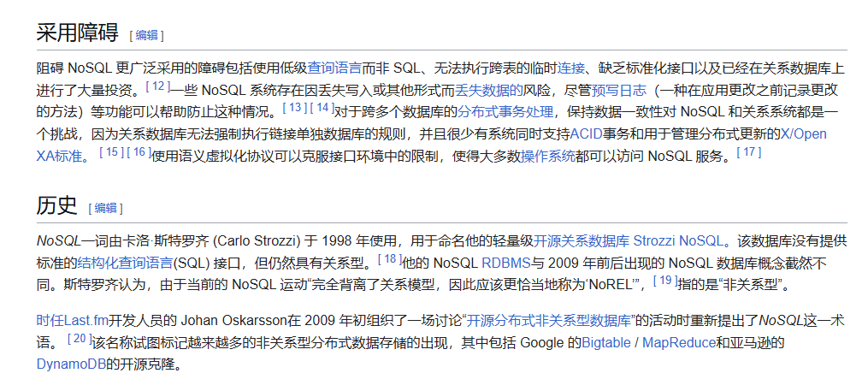Click the Bigtable link

pyautogui.click(x=605, y=343)
